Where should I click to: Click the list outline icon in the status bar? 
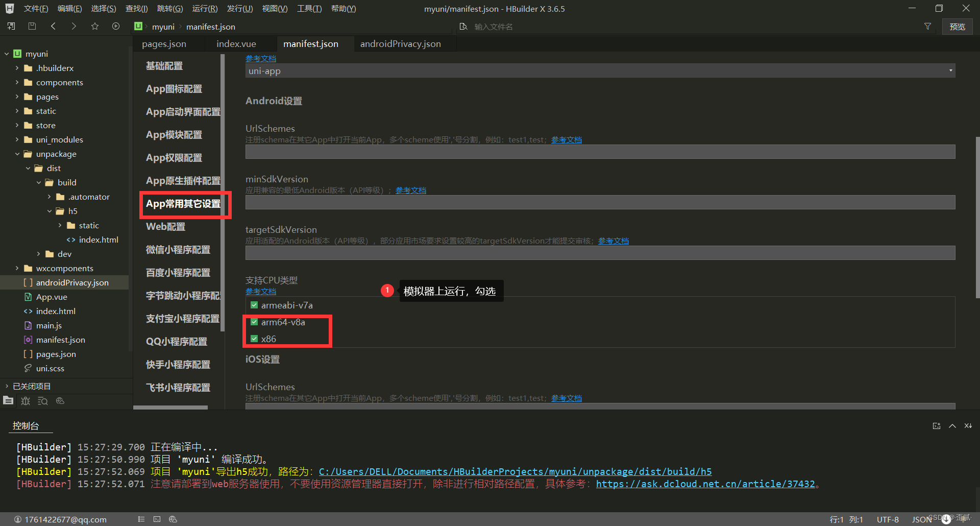coord(141,519)
